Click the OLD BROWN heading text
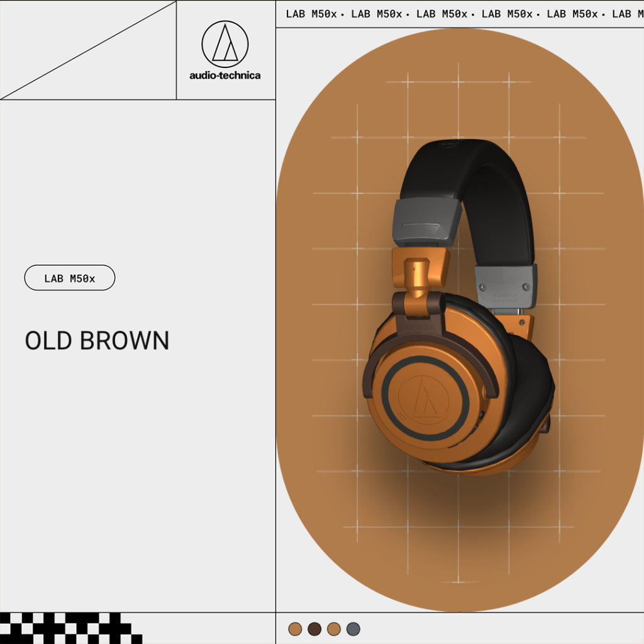This screenshot has width=644, height=644. (x=97, y=340)
